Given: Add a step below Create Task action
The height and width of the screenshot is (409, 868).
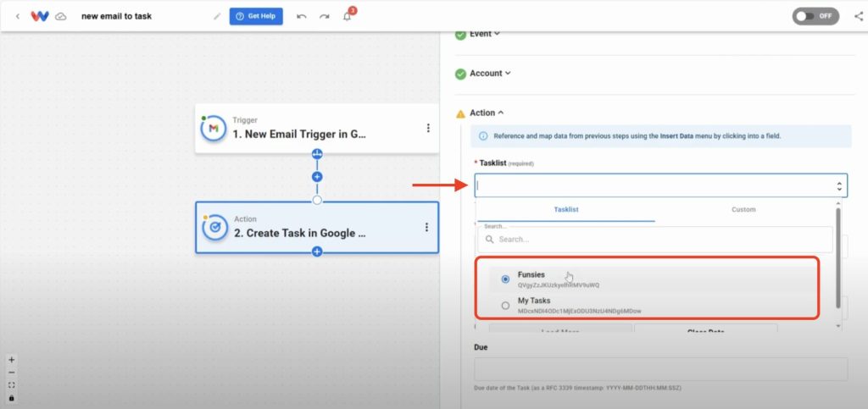Looking at the screenshot, I should pyautogui.click(x=317, y=252).
